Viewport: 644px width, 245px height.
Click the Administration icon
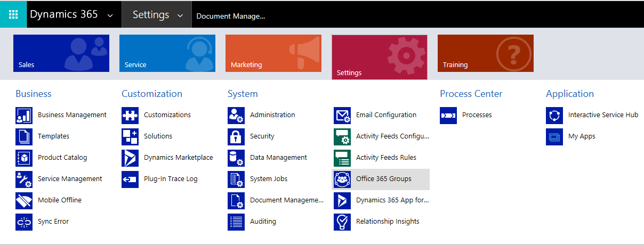tap(236, 115)
